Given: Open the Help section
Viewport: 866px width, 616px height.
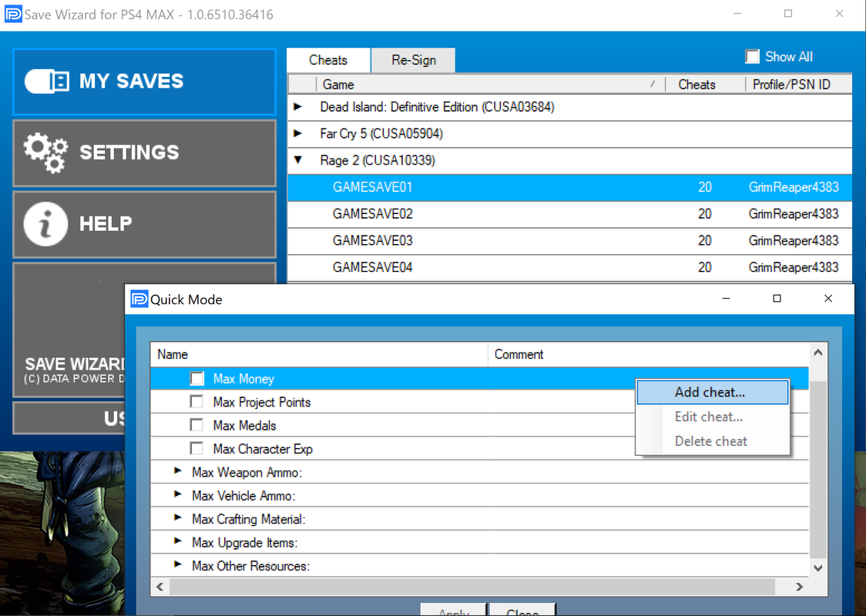Looking at the screenshot, I should (x=144, y=224).
